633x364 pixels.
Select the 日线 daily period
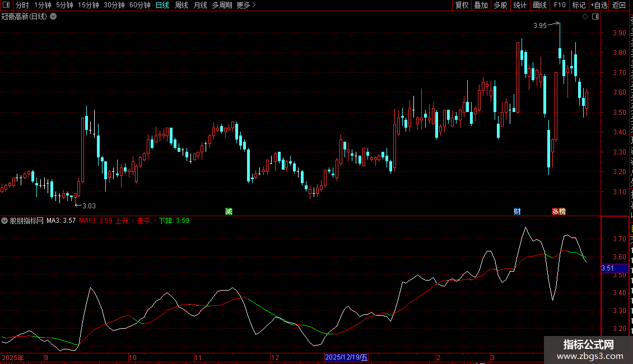[162, 5]
